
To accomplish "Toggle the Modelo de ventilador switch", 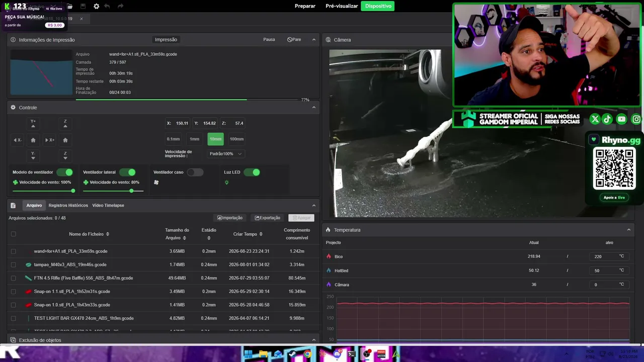I will point(65,172).
